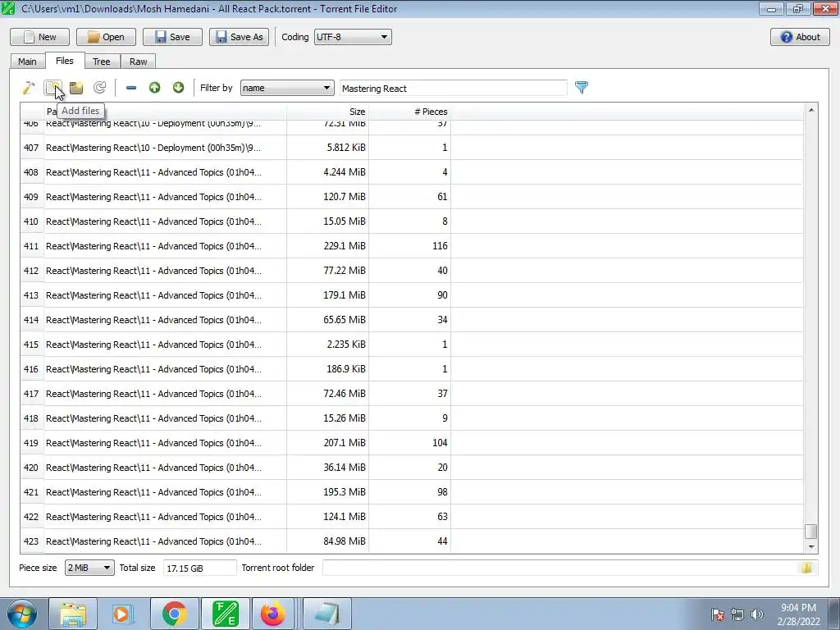Switch to the Raw tab

[x=138, y=62]
